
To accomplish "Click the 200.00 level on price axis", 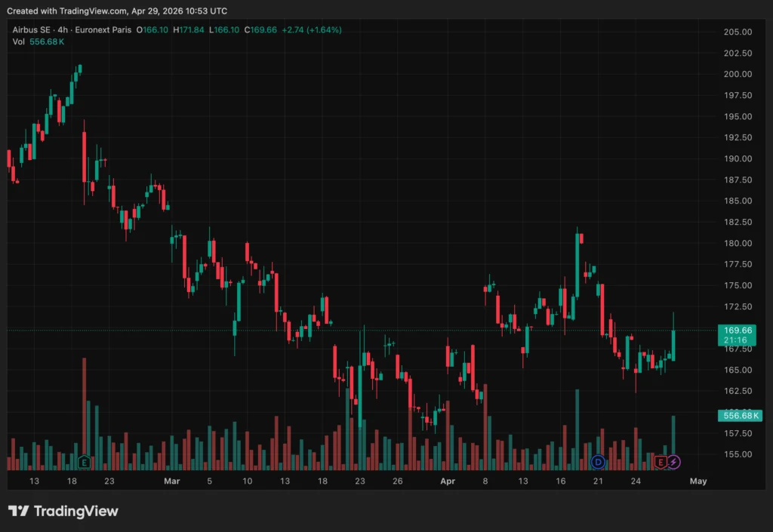I will pyautogui.click(x=737, y=74).
